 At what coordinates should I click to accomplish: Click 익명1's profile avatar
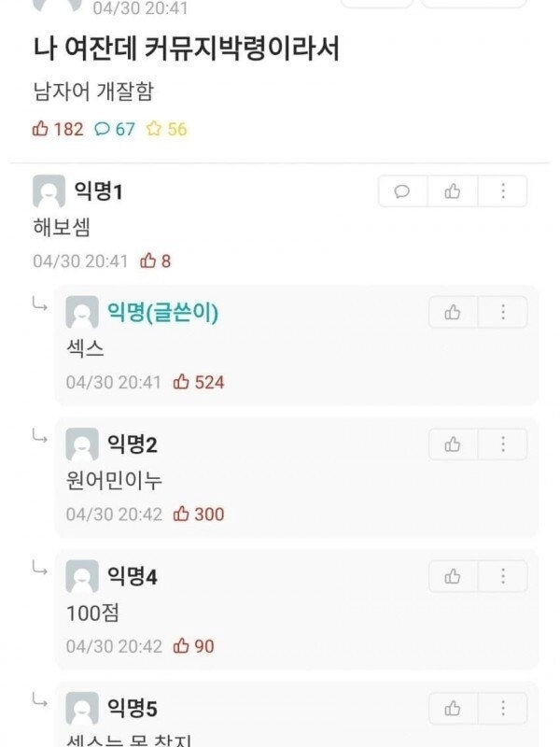point(49,191)
